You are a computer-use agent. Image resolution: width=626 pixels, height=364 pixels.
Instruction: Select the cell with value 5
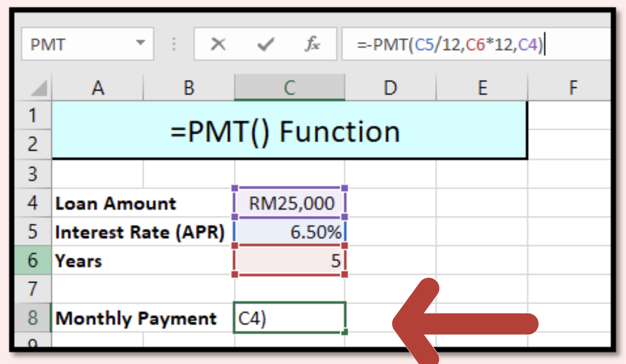[x=290, y=261]
